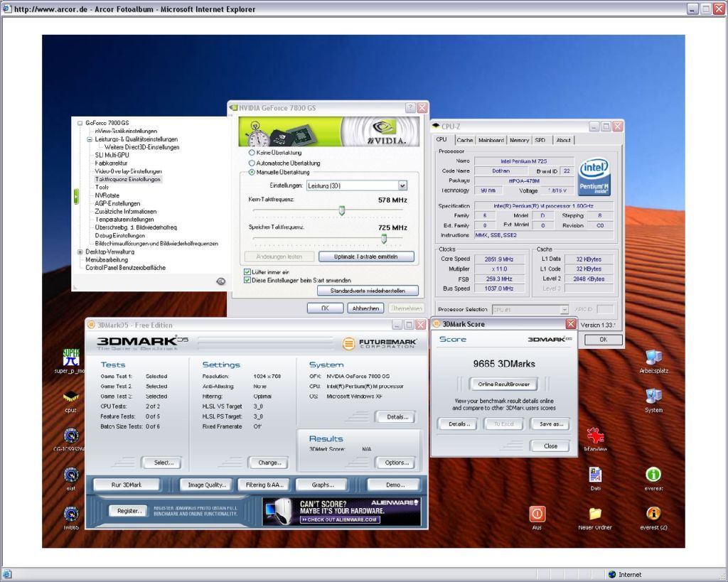This screenshot has height=582, width=728.
Task: Switch to the Mainboard tab in CPU-Z
Action: point(491,140)
